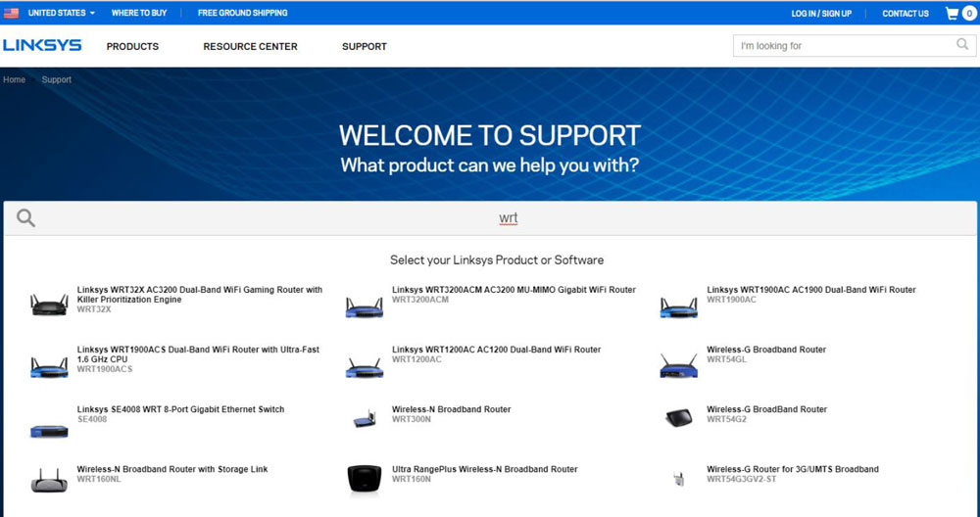980x517 pixels.
Task: Open the Where to Buy link
Action: click(x=139, y=13)
